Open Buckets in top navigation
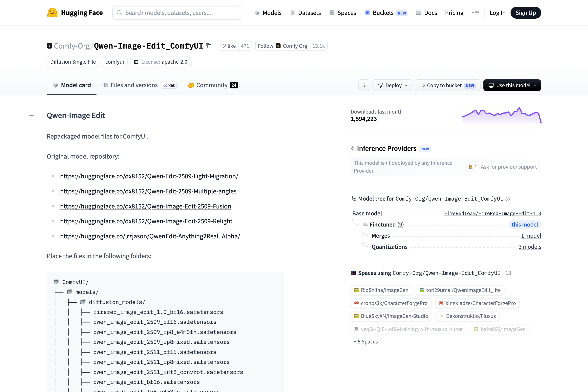Viewport: 588px width, 392px height. [x=386, y=13]
